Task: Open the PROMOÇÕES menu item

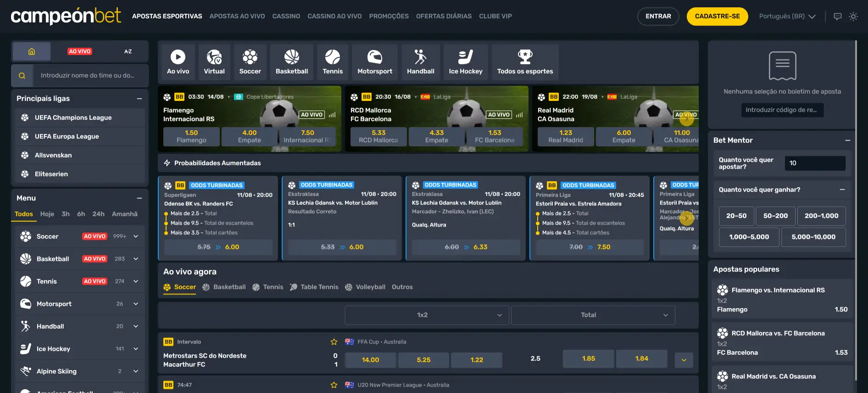Action: (389, 16)
